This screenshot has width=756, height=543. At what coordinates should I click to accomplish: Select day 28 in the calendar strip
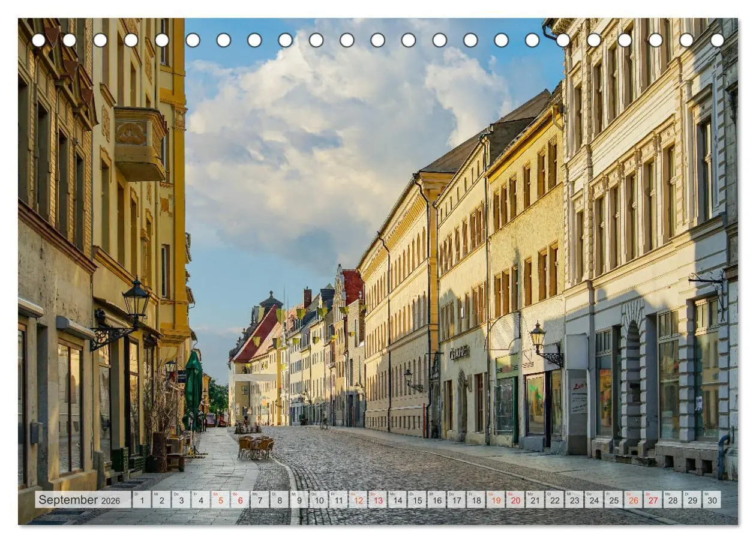672,500
